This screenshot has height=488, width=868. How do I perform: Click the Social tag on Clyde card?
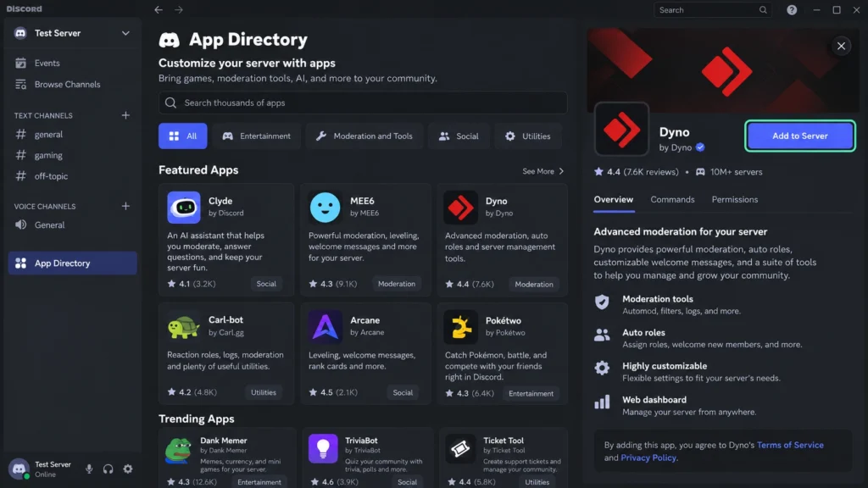pyautogui.click(x=266, y=284)
